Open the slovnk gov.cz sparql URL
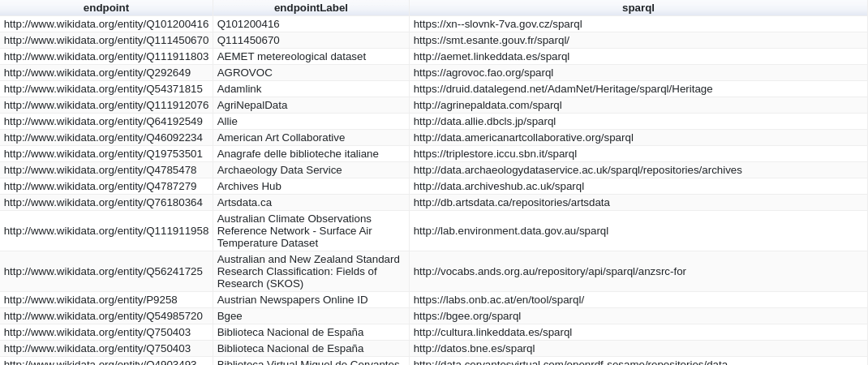 pyautogui.click(x=497, y=24)
